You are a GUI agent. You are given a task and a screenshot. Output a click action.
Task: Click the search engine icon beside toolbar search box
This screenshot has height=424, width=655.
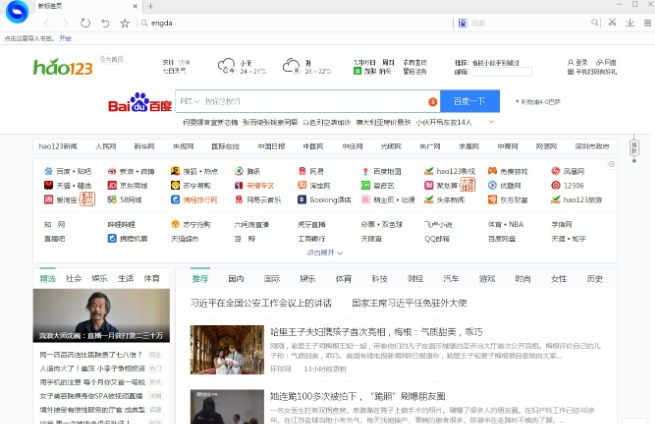point(463,23)
